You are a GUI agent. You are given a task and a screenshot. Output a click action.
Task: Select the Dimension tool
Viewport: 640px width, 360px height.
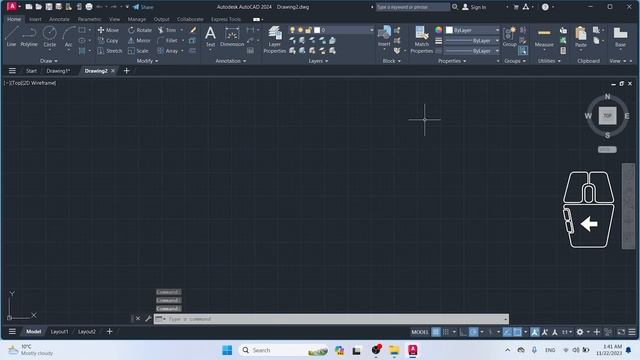coord(232,36)
